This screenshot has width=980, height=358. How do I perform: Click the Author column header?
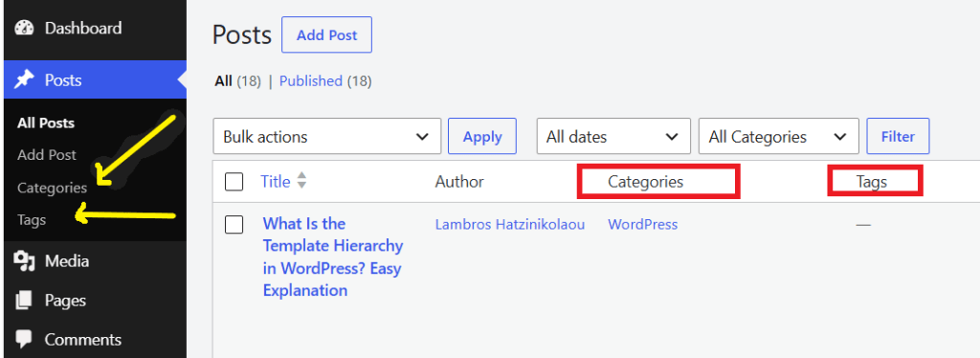pos(459,182)
